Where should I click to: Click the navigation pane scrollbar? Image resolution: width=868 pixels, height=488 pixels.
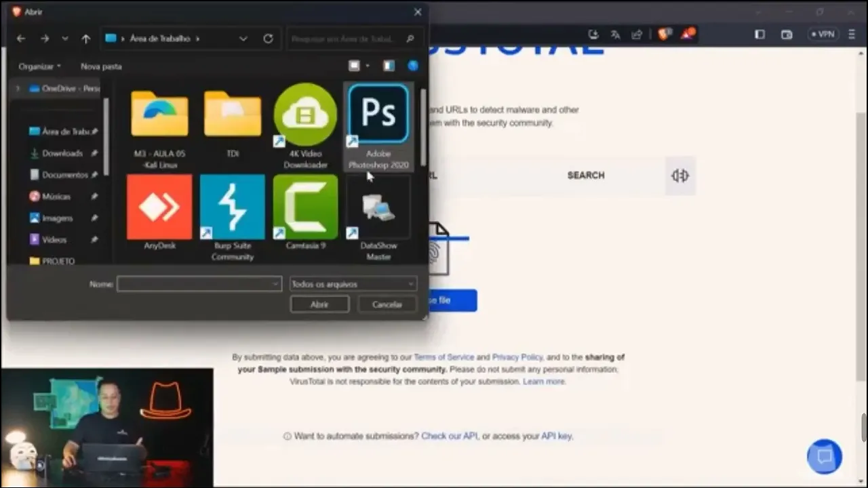tap(106, 136)
